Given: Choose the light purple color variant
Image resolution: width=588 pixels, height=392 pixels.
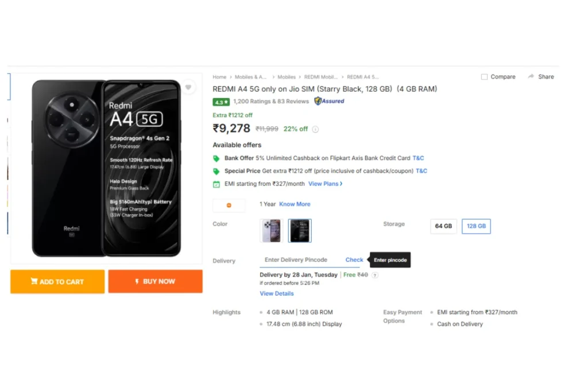Looking at the screenshot, I should [272, 231].
